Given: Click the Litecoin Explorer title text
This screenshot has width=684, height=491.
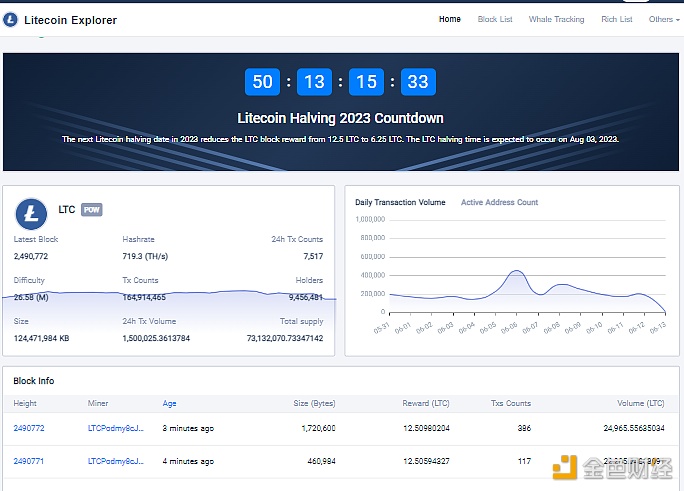Looking at the screenshot, I should [71, 20].
